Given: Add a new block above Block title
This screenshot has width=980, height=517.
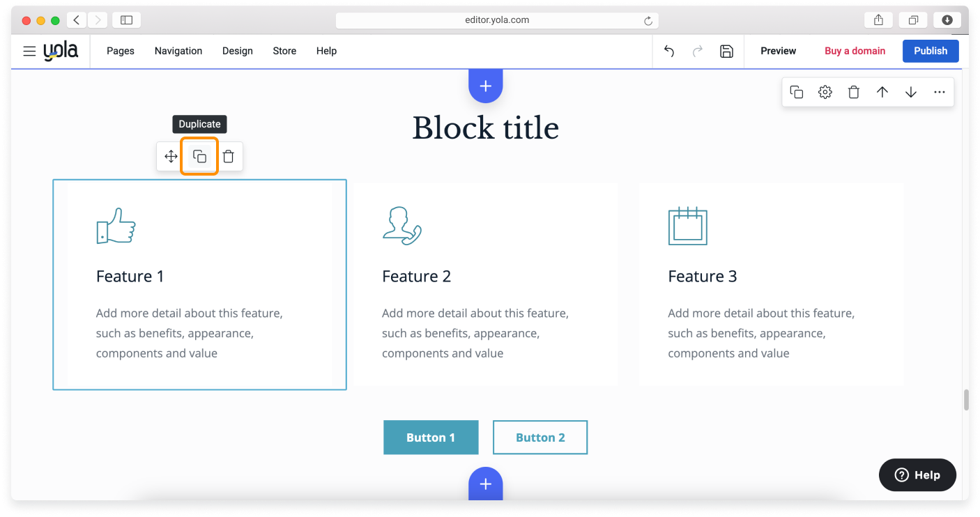Looking at the screenshot, I should pyautogui.click(x=485, y=85).
